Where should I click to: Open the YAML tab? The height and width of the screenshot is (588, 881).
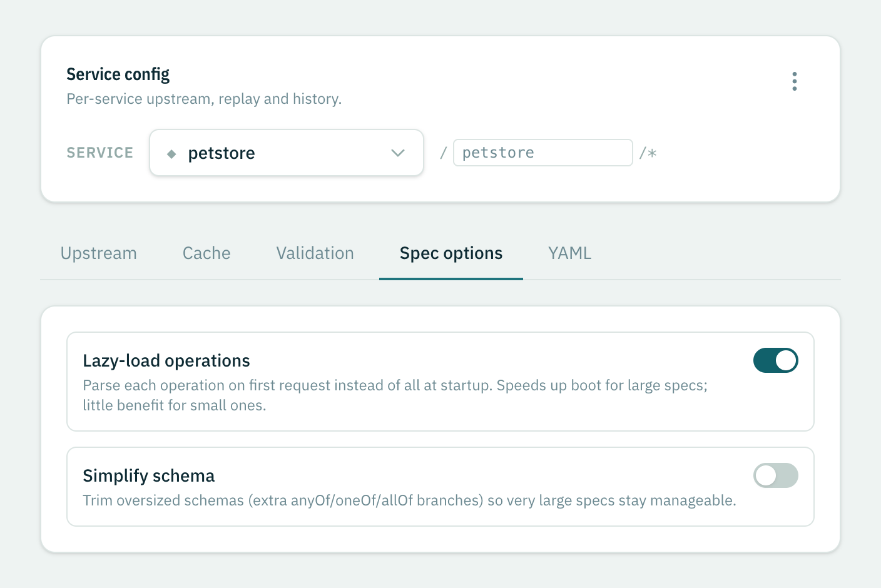(x=570, y=253)
